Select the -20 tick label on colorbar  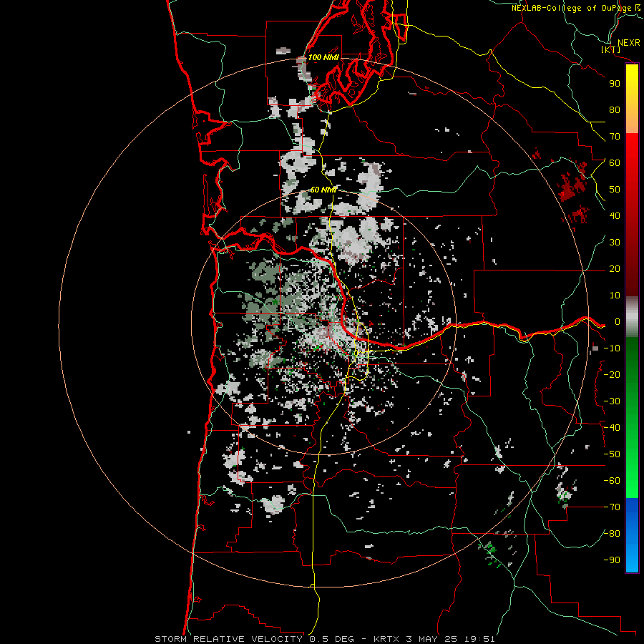coord(612,375)
